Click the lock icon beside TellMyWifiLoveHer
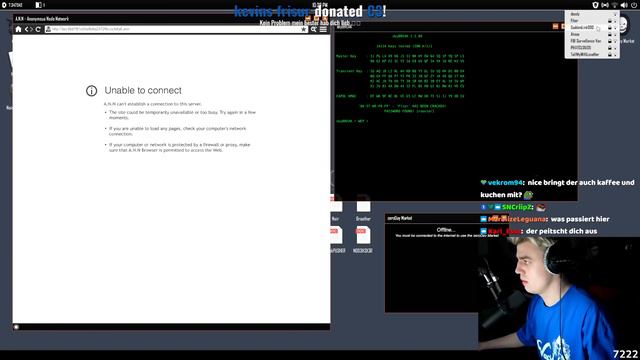 tap(610, 55)
